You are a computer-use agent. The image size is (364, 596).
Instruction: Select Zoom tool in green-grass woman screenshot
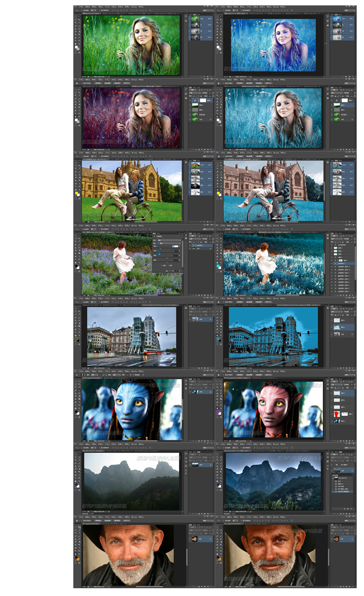pyautogui.click(x=79, y=44)
